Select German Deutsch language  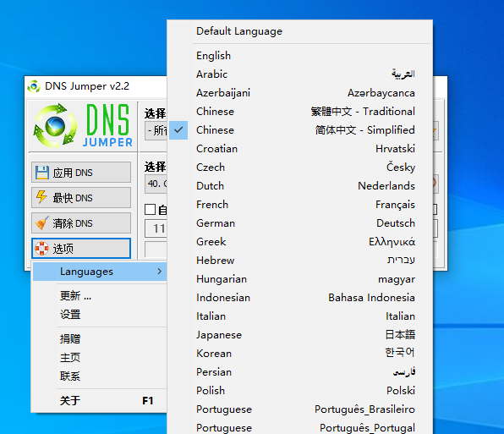tap(300, 223)
